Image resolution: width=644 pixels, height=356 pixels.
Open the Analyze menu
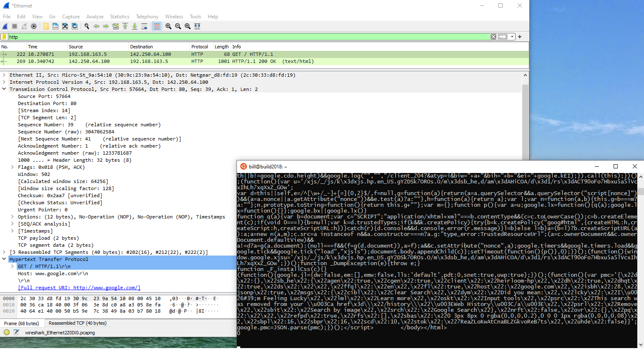pyautogui.click(x=95, y=17)
